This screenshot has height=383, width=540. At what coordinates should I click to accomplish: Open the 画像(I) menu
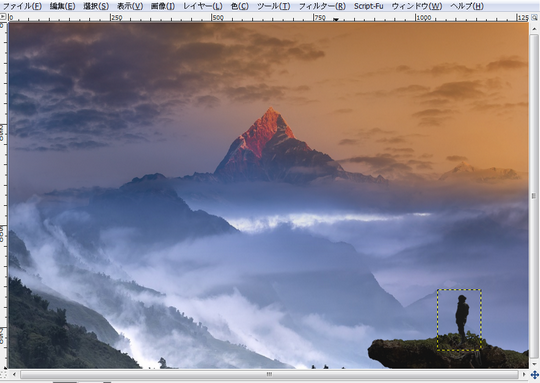pos(163,6)
